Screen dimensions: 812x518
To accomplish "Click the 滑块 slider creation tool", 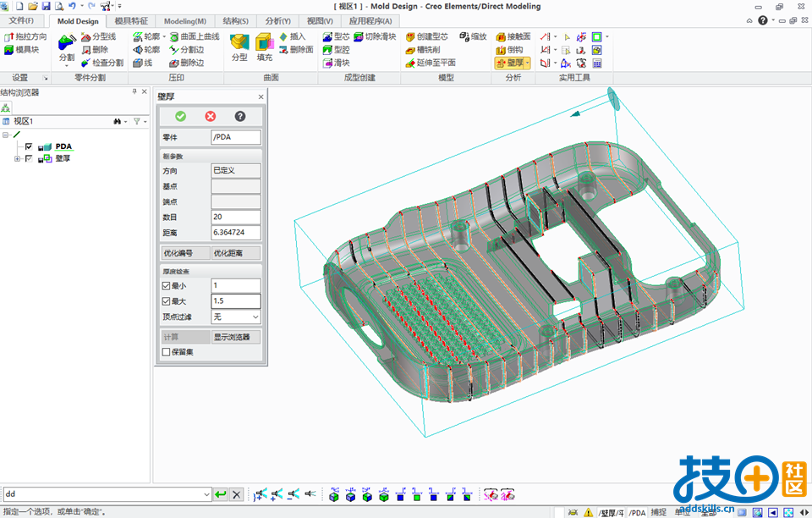I will click(337, 63).
